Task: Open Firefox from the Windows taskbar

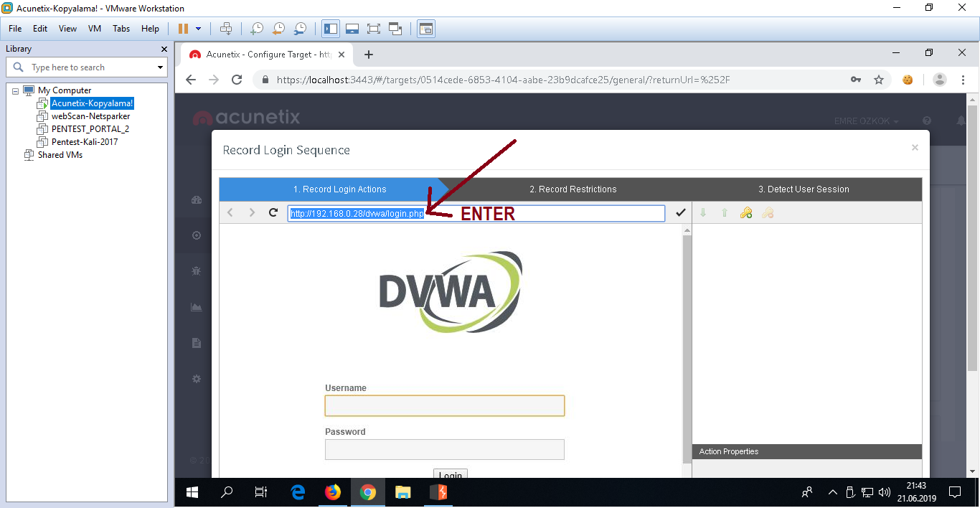Action: pos(332,492)
